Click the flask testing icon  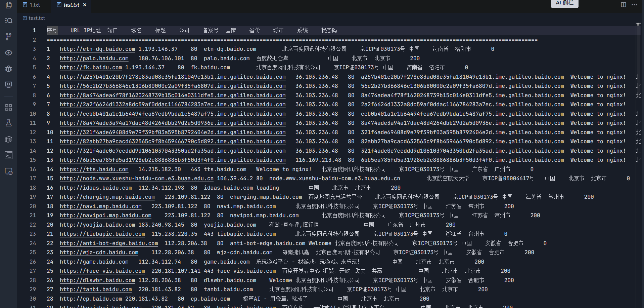(9, 123)
